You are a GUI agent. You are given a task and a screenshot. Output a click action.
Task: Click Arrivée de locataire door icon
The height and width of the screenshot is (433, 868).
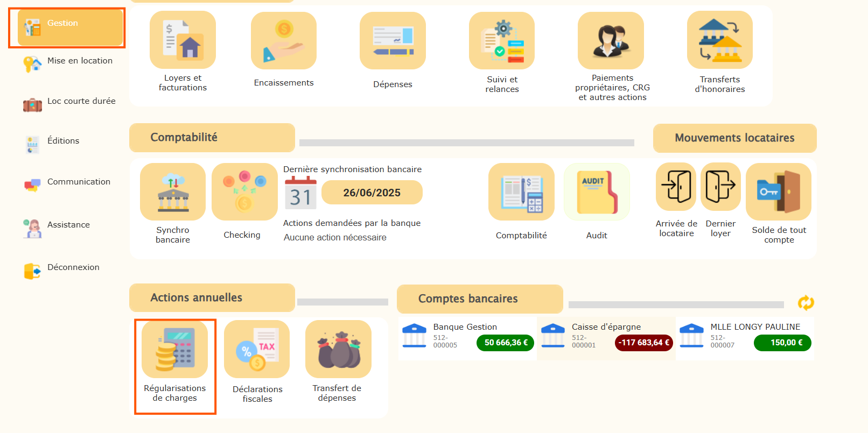coord(676,187)
